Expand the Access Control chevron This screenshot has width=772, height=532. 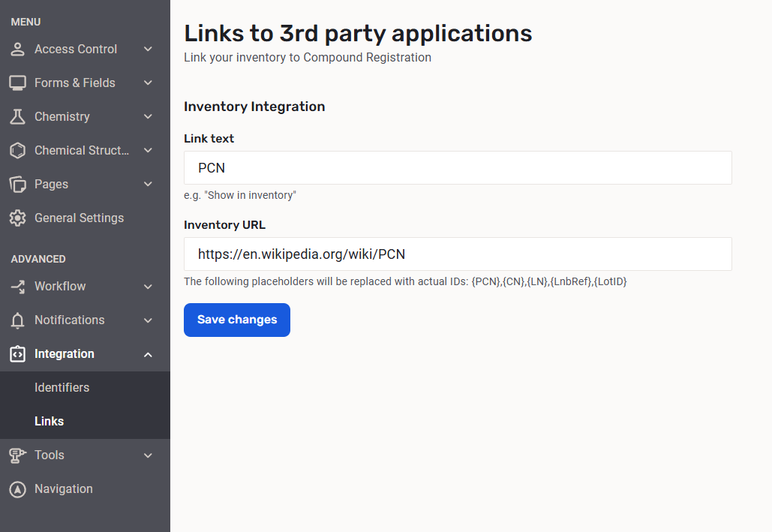tap(148, 50)
